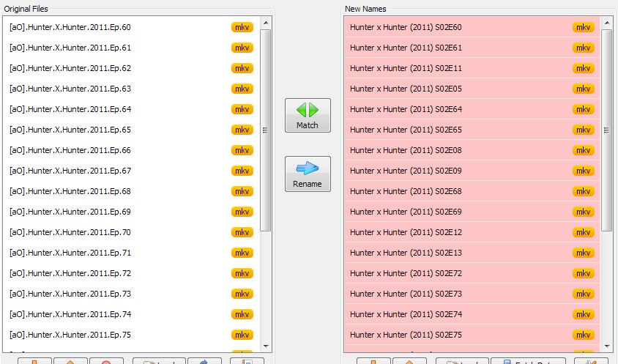This screenshot has width=618, height=364.
Task: Select original file [aO].Hunter.X.Hunter.2011.Ep.71
Action: tap(131, 253)
